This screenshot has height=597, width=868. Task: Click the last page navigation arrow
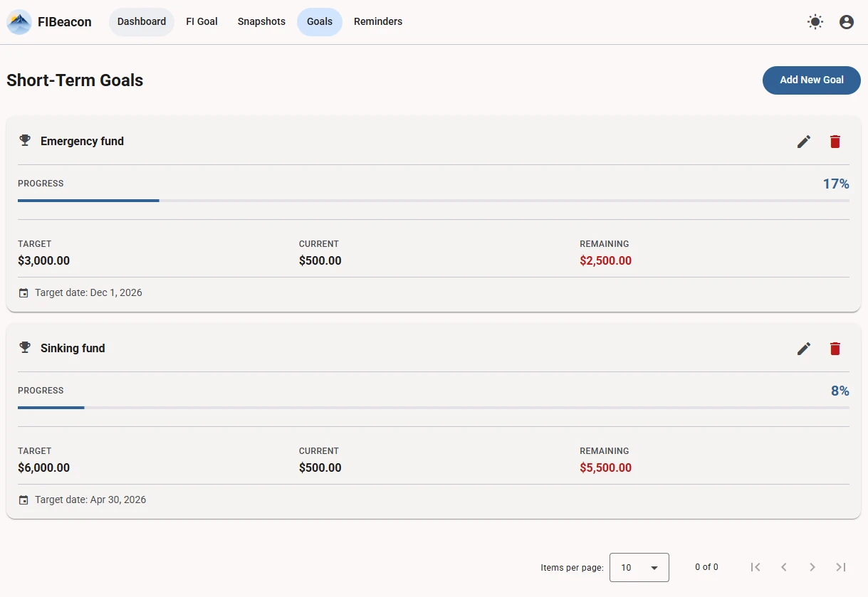(x=840, y=567)
